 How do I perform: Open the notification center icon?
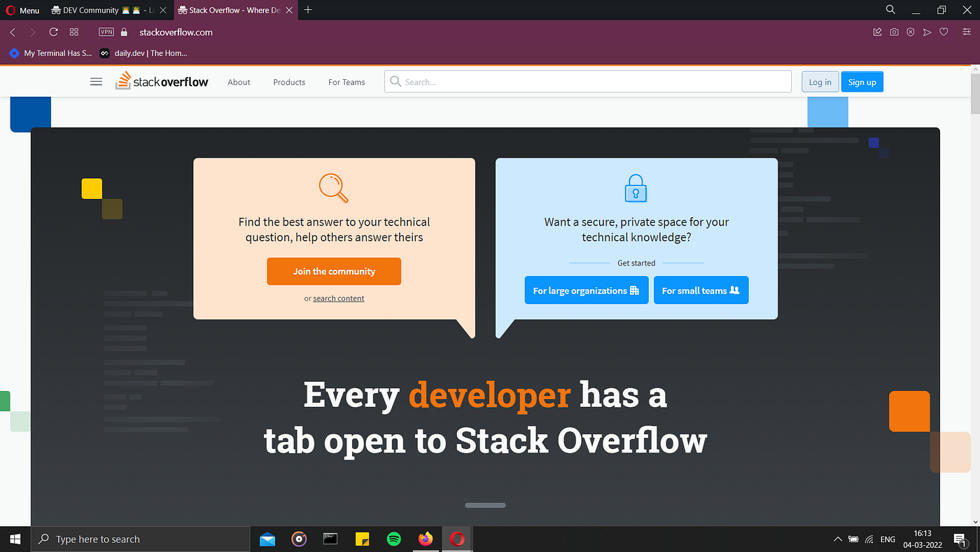(960, 539)
